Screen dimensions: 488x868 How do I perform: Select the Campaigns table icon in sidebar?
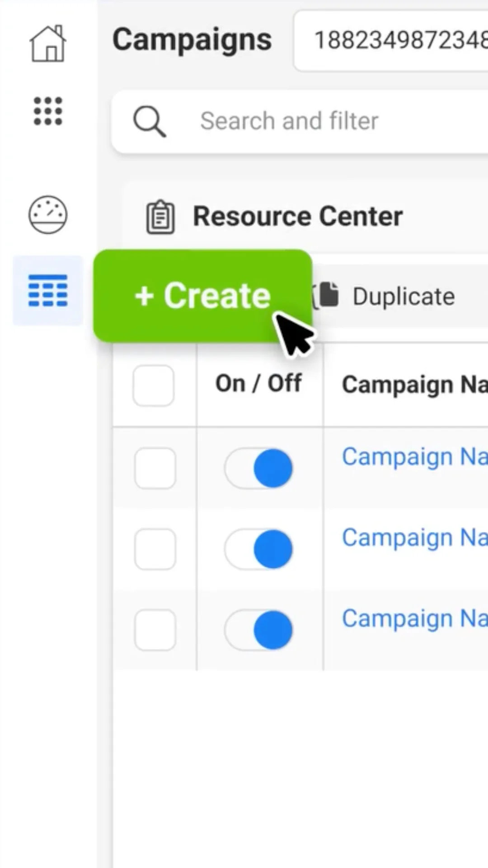(48, 291)
